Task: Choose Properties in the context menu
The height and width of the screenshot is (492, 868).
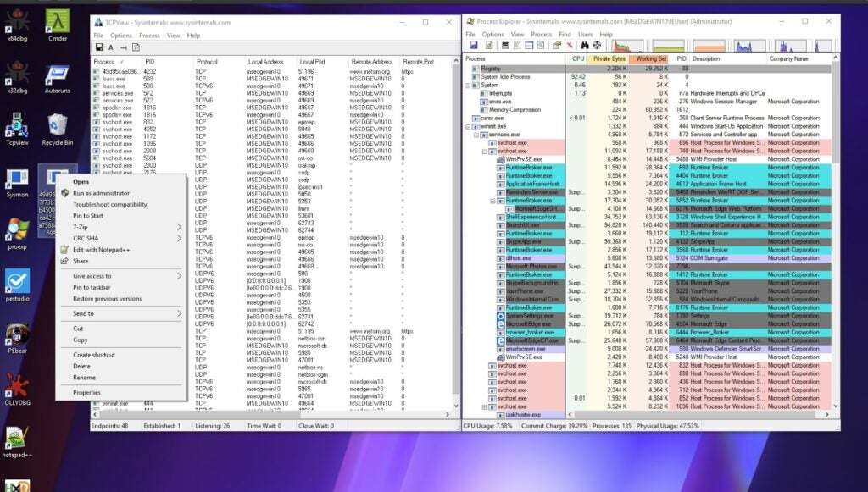Action: tap(86, 392)
